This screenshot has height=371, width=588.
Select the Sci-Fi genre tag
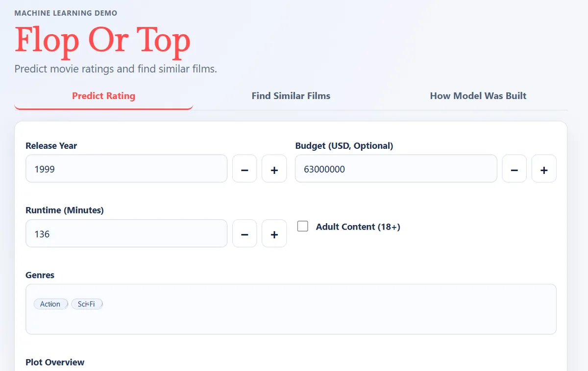point(87,304)
